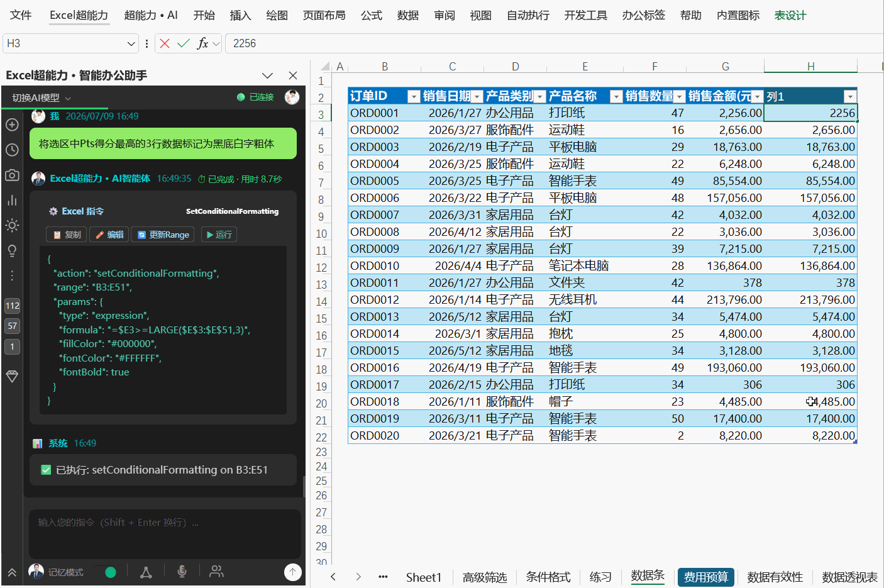Open the insert function fx button

click(202, 43)
